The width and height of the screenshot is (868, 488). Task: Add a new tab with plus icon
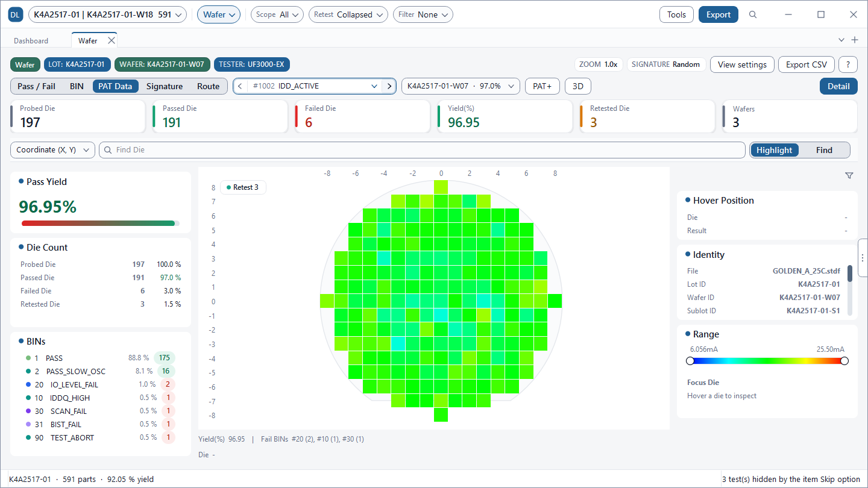(855, 40)
